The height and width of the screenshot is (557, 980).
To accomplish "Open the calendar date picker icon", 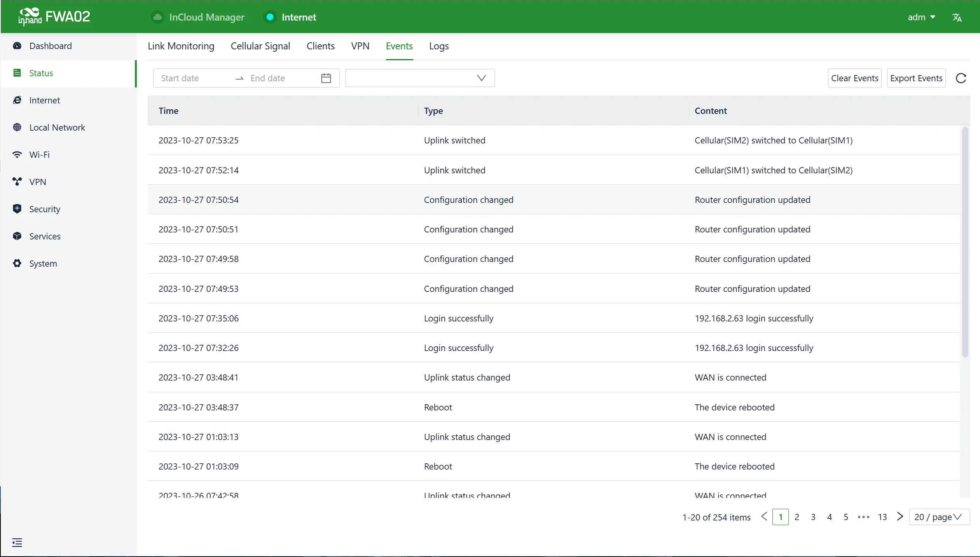I will (326, 78).
